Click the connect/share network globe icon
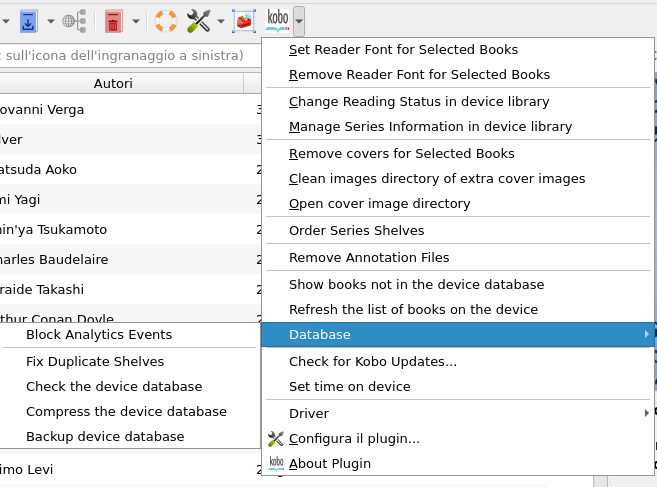This screenshot has height=487, width=657. click(75, 21)
